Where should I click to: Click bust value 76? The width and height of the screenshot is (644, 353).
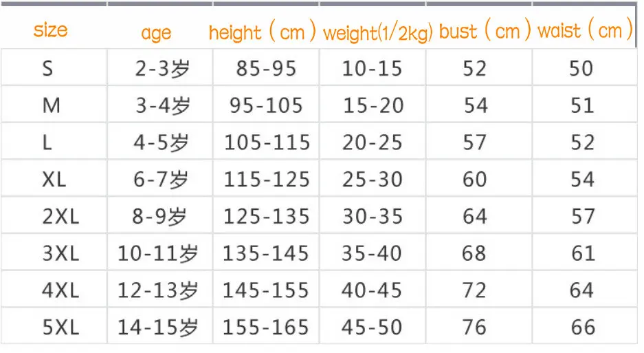474,328
